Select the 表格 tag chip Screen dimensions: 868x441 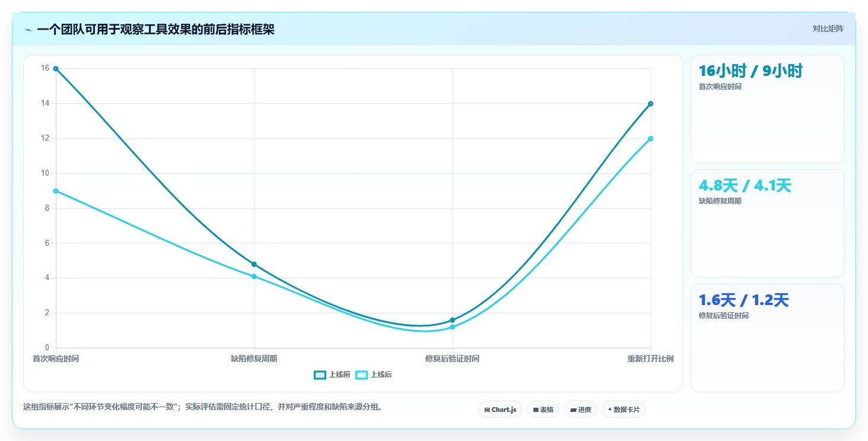543,410
